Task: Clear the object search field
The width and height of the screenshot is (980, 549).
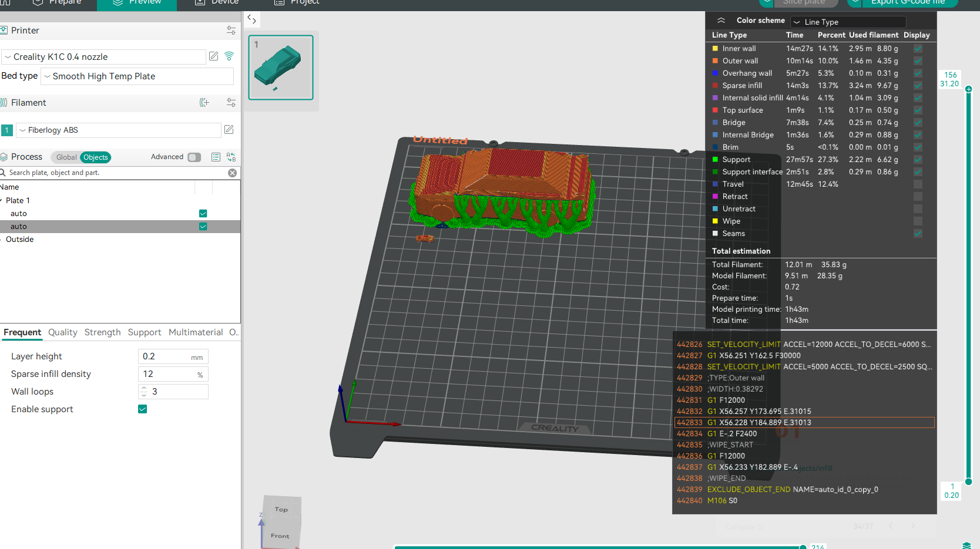Action: (x=233, y=173)
